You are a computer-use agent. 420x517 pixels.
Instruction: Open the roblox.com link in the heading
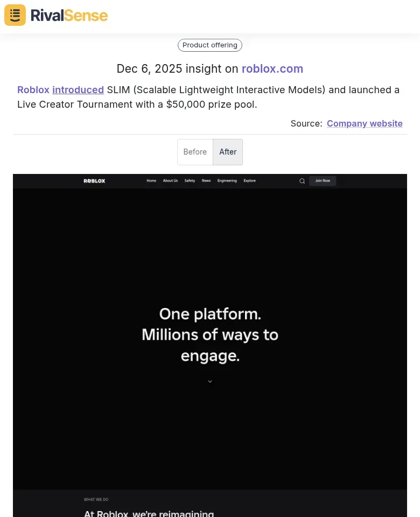tap(272, 69)
